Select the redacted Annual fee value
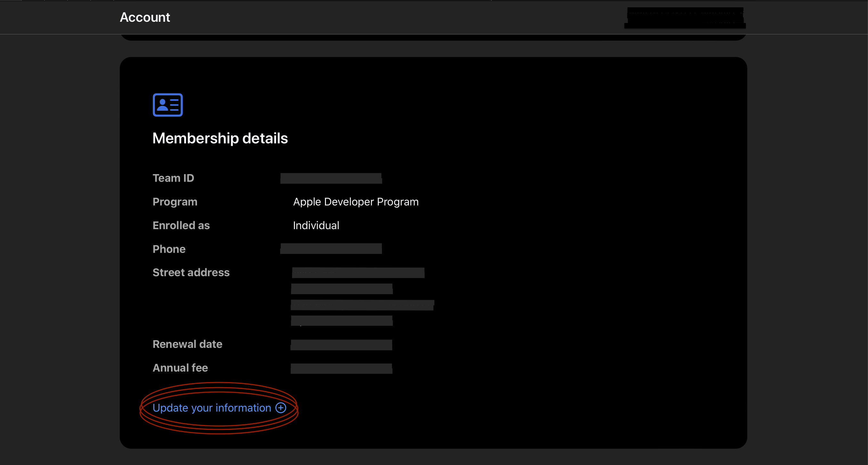The height and width of the screenshot is (465, 868). coord(341,368)
